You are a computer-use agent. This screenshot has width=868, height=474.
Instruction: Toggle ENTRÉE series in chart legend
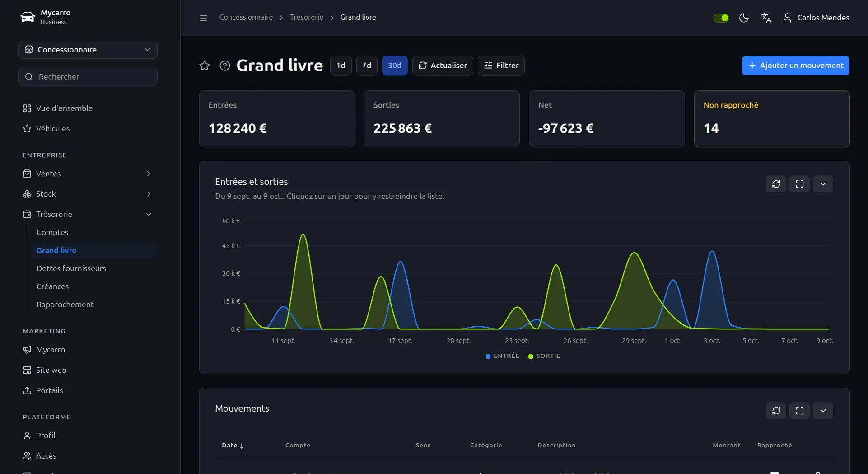[502, 356]
